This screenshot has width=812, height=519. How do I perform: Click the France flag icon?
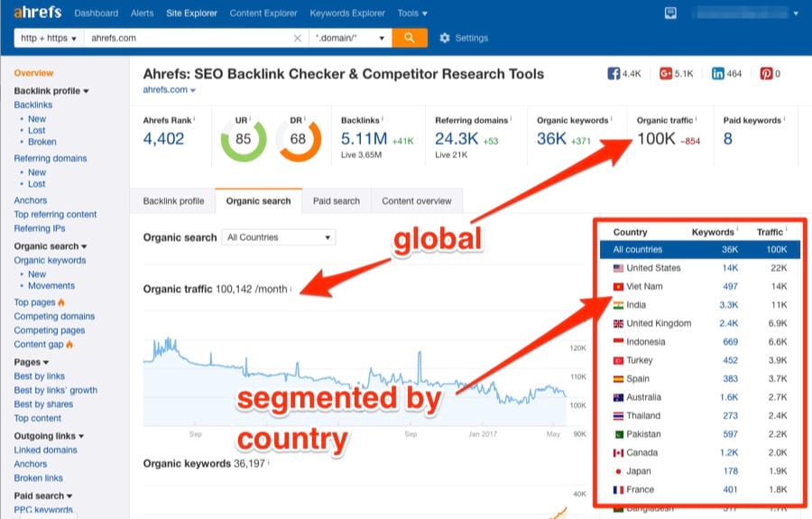point(618,490)
